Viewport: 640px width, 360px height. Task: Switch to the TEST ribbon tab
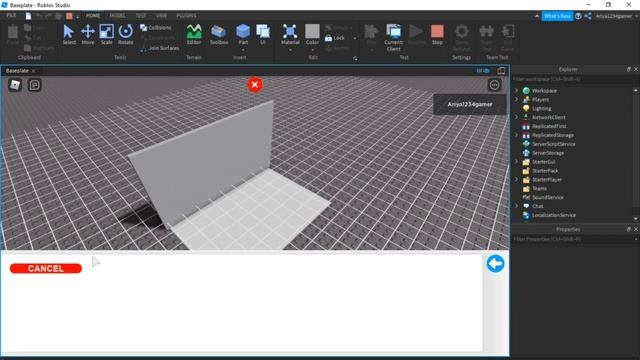[x=141, y=16]
